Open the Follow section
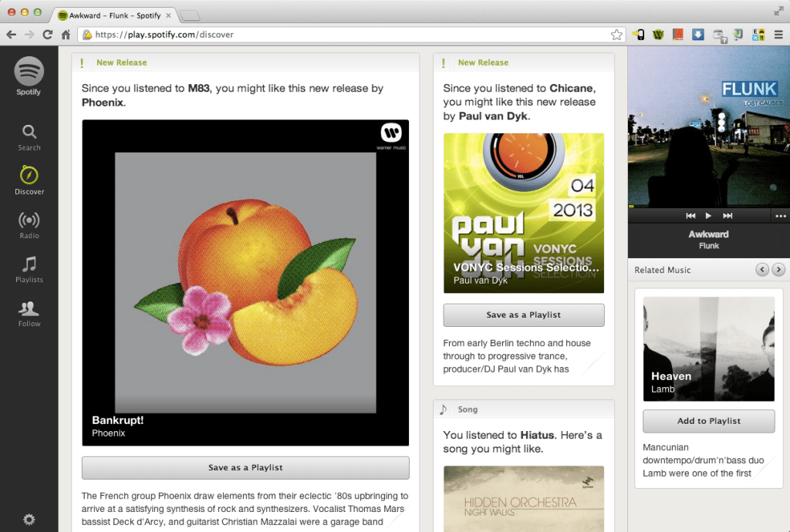This screenshot has height=532, width=790. coord(29,312)
